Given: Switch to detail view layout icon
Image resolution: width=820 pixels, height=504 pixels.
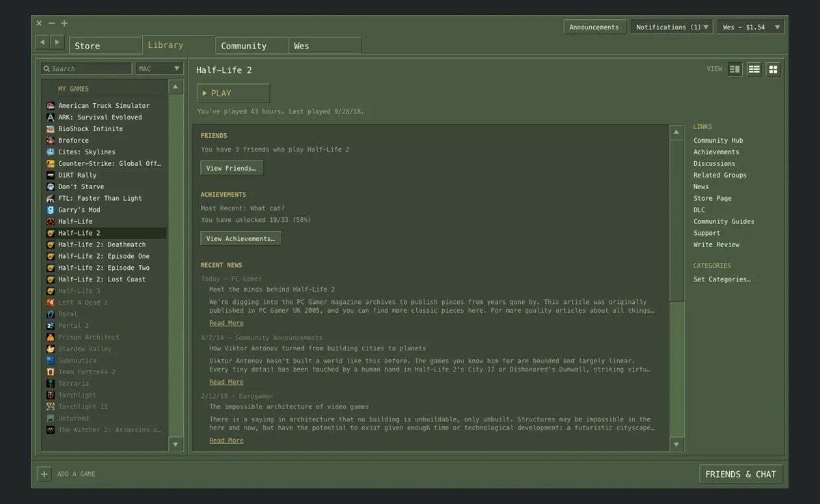Looking at the screenshot, I should click(735, 69).
